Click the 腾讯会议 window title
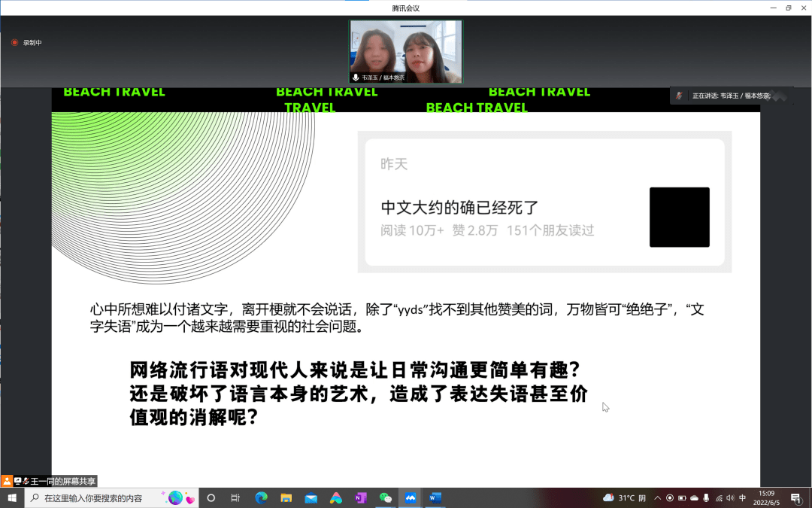Image resolution: width=812 pixels, height=508 pixels. [x=405, y=8]
